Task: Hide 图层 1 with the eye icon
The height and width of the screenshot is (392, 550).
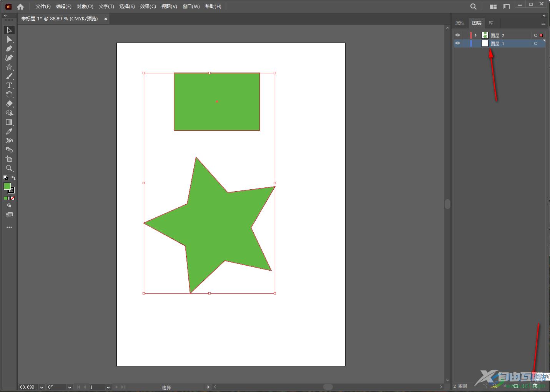Action: click(x=457, y=43)
